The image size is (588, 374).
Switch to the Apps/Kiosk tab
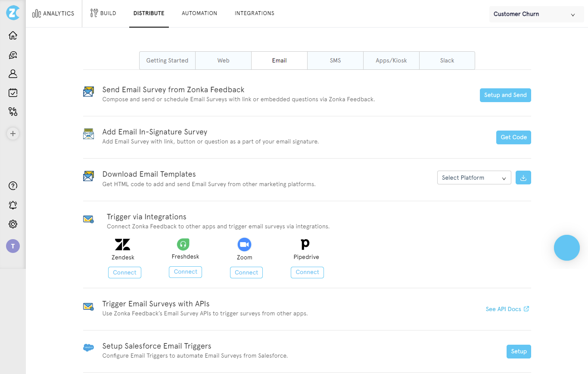391,61
